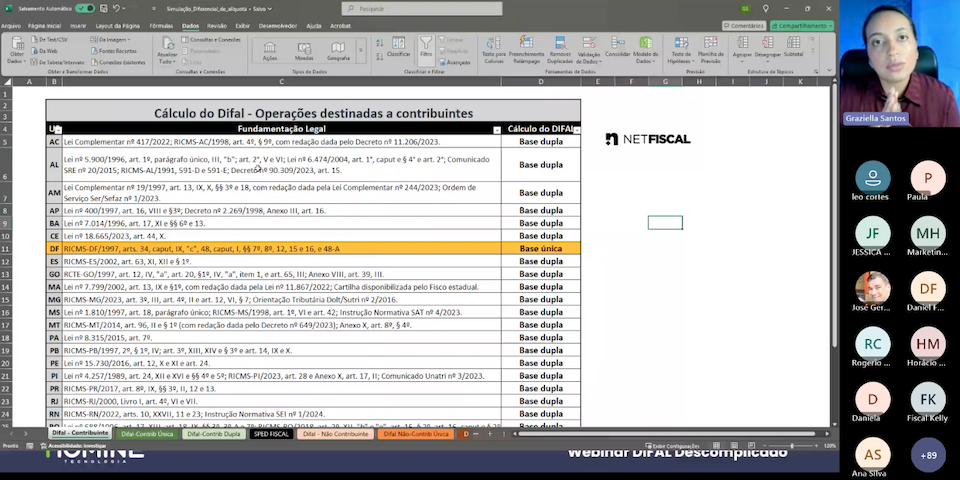Click the Compartilhamento share button
Viewport: 960px width, 480px height.
pos(801,26)
